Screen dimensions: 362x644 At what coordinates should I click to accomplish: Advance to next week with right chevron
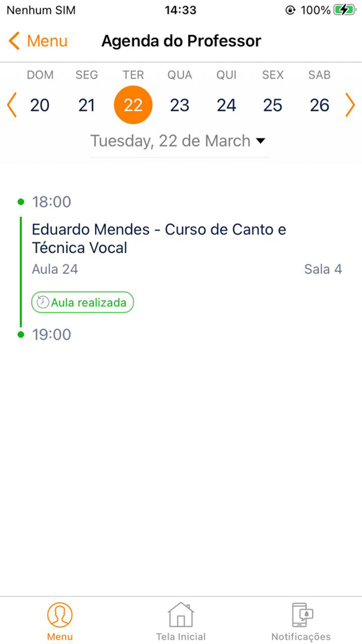pyautogui.click(x=351, y=105)
